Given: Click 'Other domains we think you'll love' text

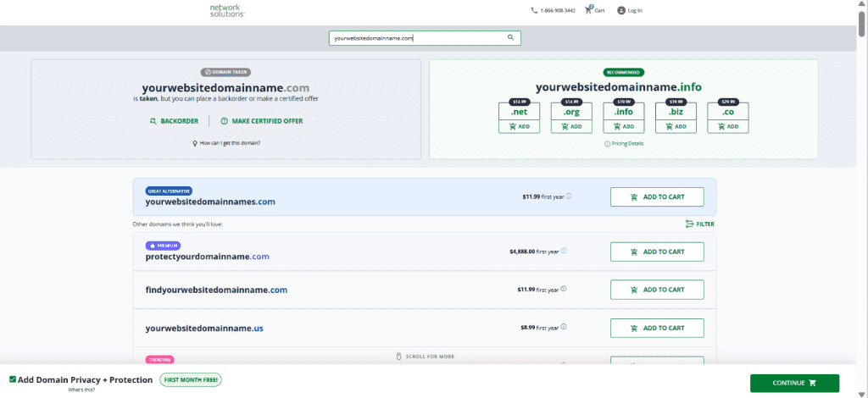Looking at the screenshot, I should click(x=178, y=224).
